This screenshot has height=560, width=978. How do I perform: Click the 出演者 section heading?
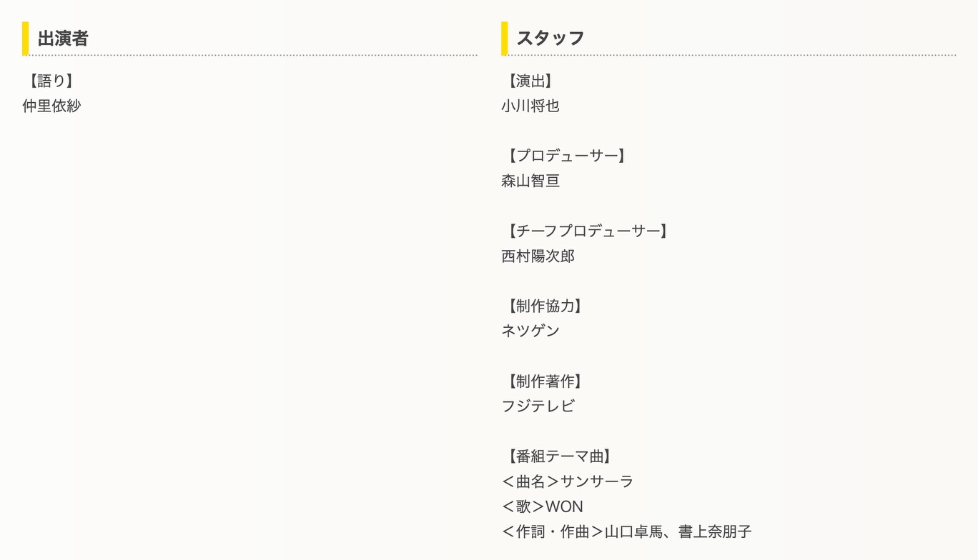pos(63,39)
